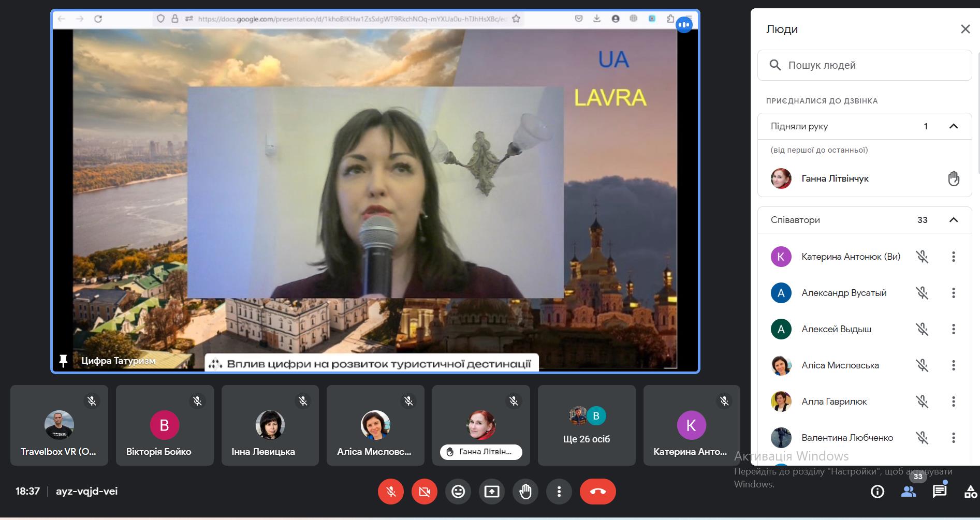Close the Люди side panel
The height and width of the screenshot is (520, 980).
click(965, 29)
